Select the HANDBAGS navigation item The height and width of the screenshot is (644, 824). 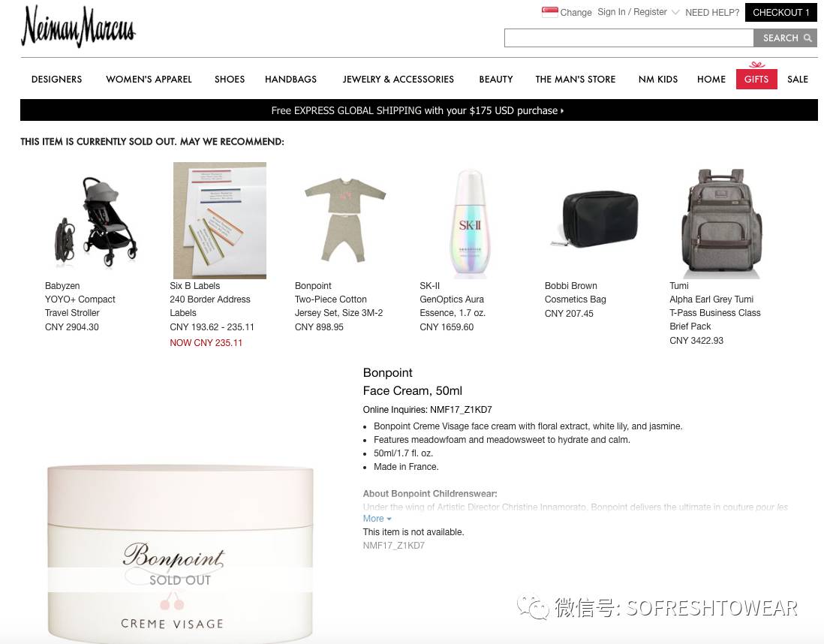(x=290, y=80)
